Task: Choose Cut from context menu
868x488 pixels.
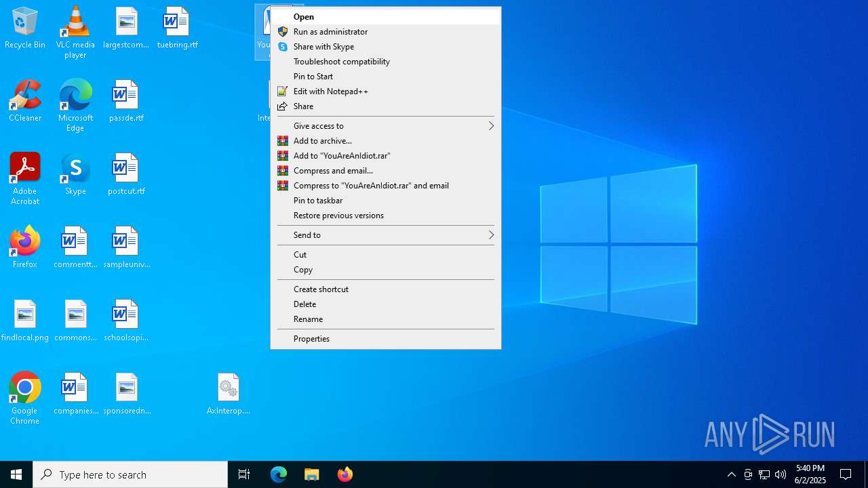Action: (x=385, y=255)
